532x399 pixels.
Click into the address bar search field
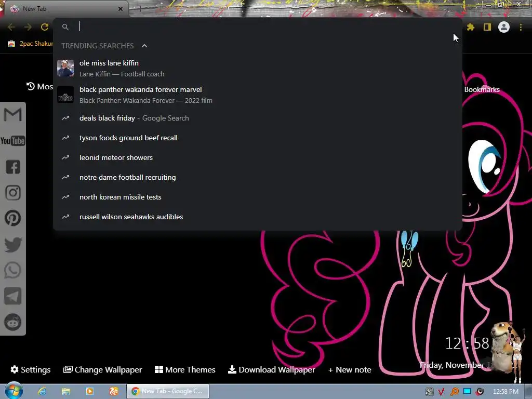coord(258,27)
